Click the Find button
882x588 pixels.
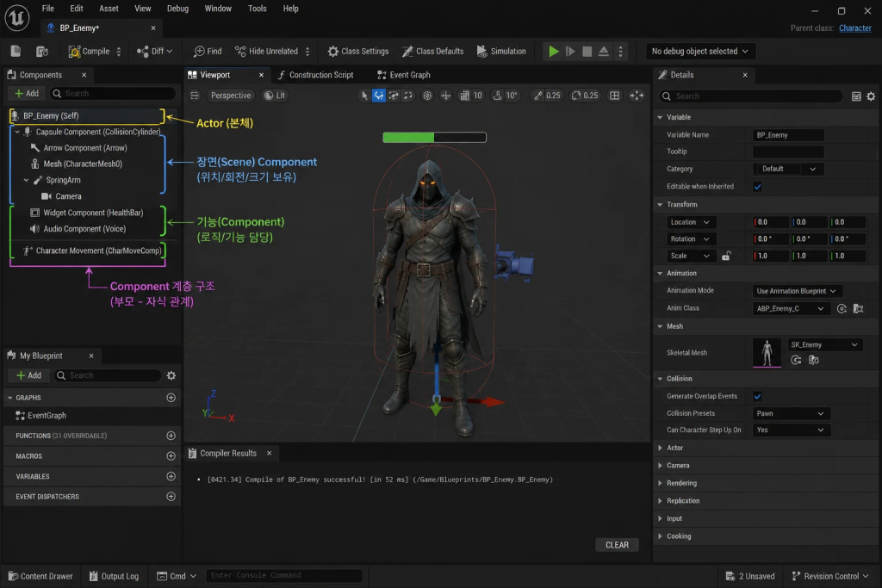point(208,51)
